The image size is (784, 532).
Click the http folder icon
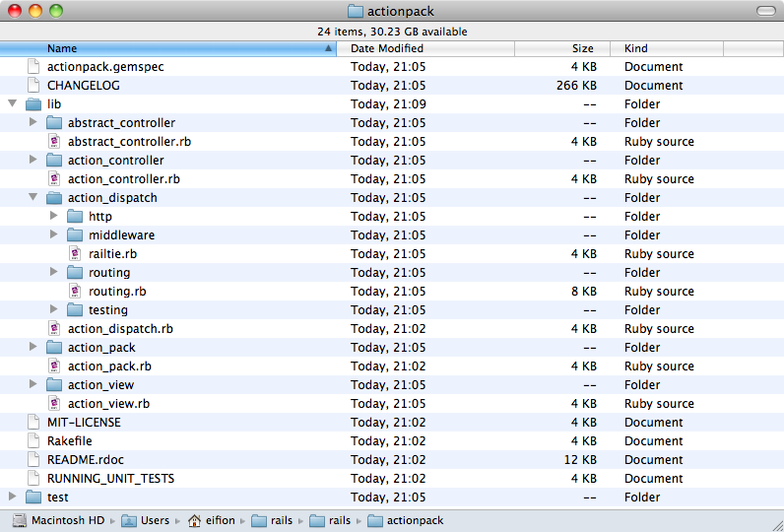(x=75, y=216)
